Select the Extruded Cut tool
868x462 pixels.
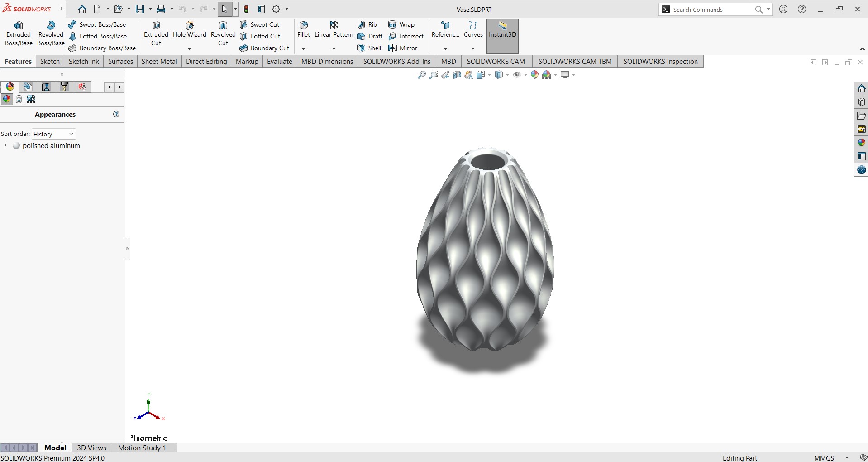point(156,34)
